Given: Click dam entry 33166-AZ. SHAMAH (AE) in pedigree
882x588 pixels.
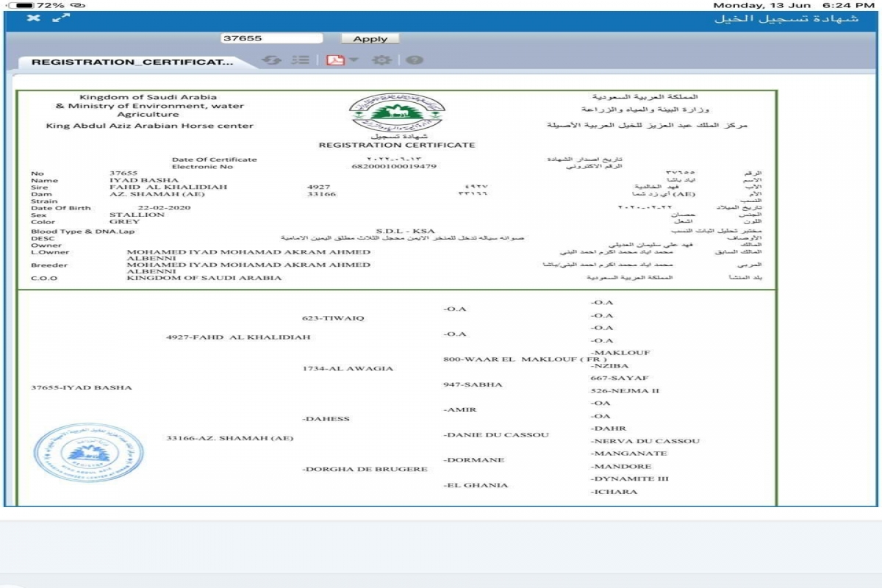Looking at the screenshot, I should click(x=229, y=439).
